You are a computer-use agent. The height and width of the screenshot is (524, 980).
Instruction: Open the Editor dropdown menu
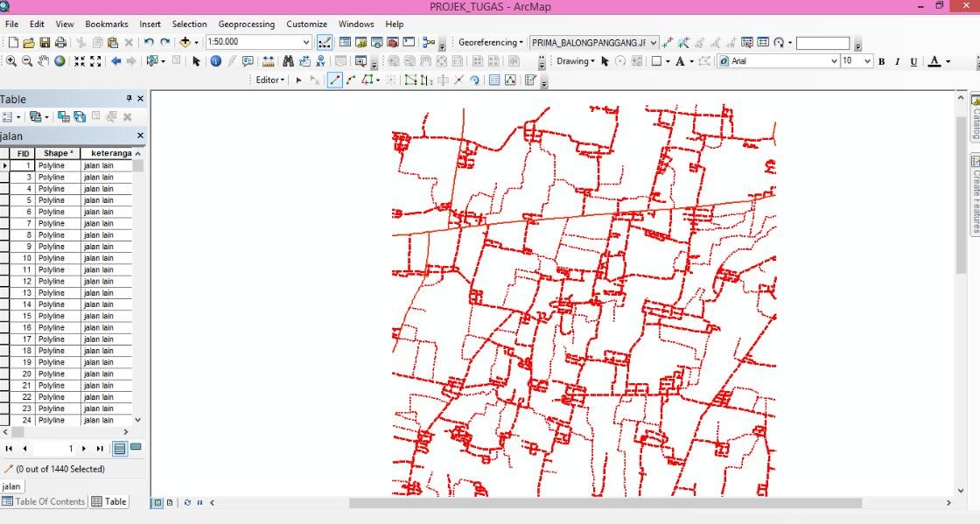pos(269,80)
